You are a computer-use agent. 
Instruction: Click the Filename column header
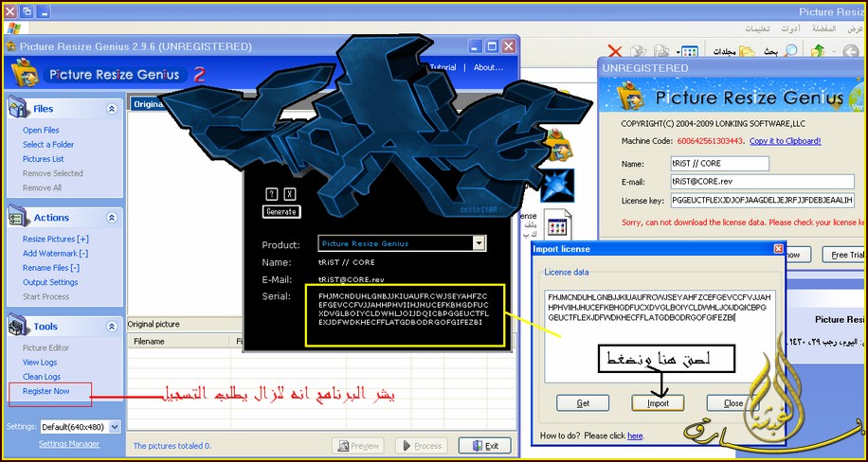[x=179, y=342]
